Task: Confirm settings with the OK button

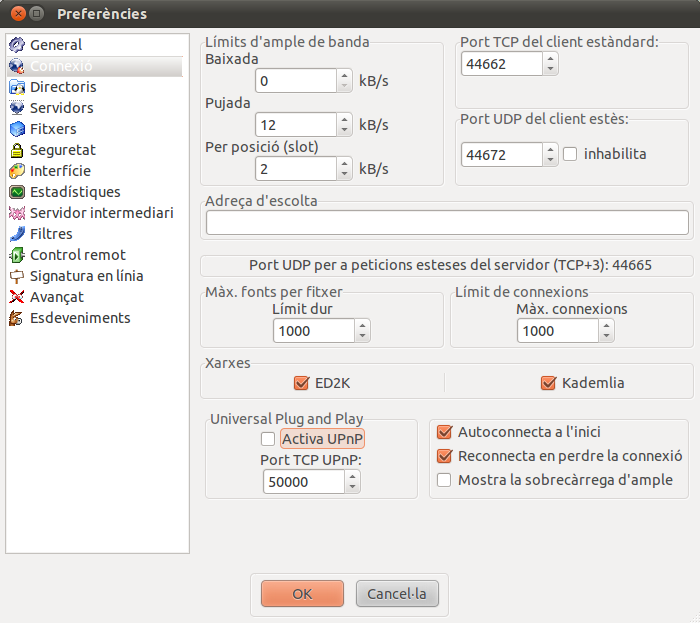Action: click(302, 594)
